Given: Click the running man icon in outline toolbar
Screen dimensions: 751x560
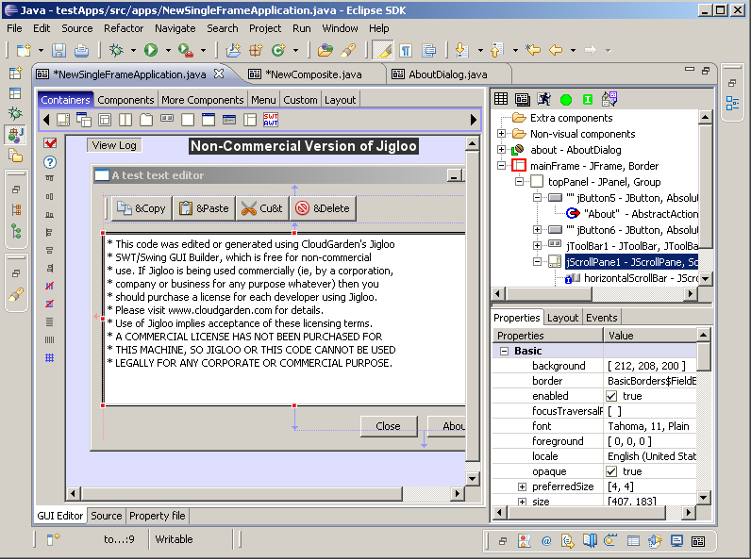Looking at the screenshot, I should pyautogui.click(x=543, y=99).
